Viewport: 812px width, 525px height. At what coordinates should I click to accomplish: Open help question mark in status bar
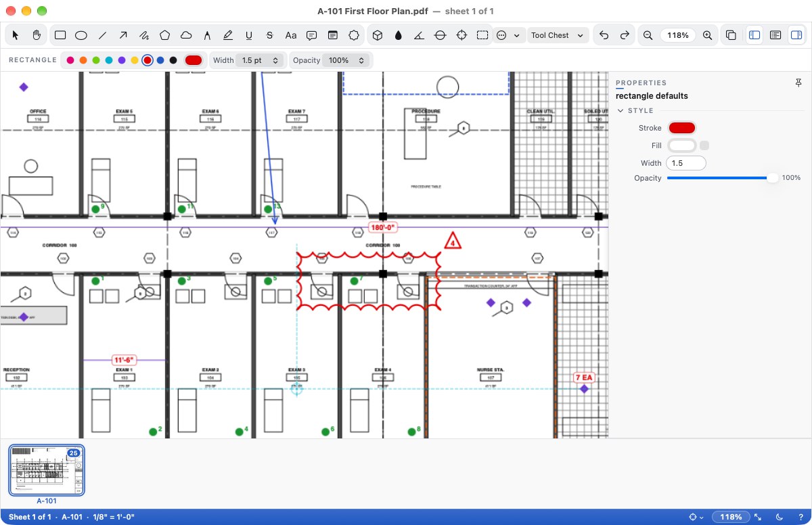point(800,517)
